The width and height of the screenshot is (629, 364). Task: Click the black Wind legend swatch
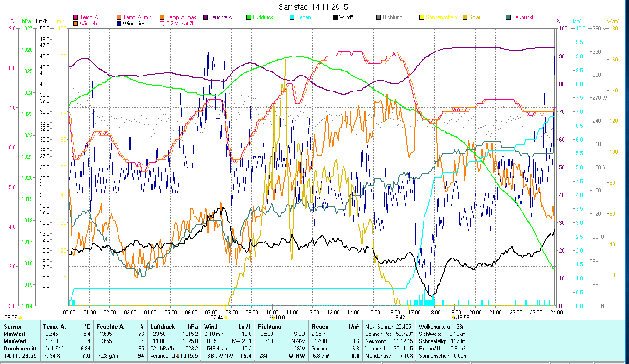(x=335, y=18)
